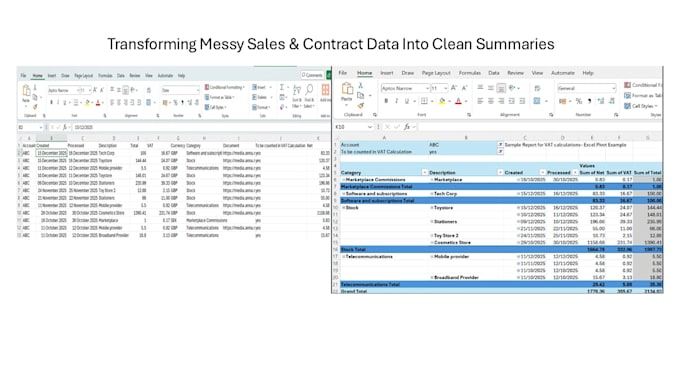
Task: Apply Fill Color in left Excel ribbon
Action: 87,103
